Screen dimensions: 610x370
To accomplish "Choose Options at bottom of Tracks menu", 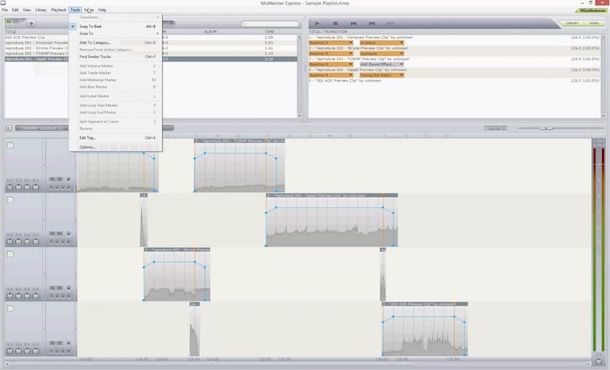I will click(x=116, y=147).
